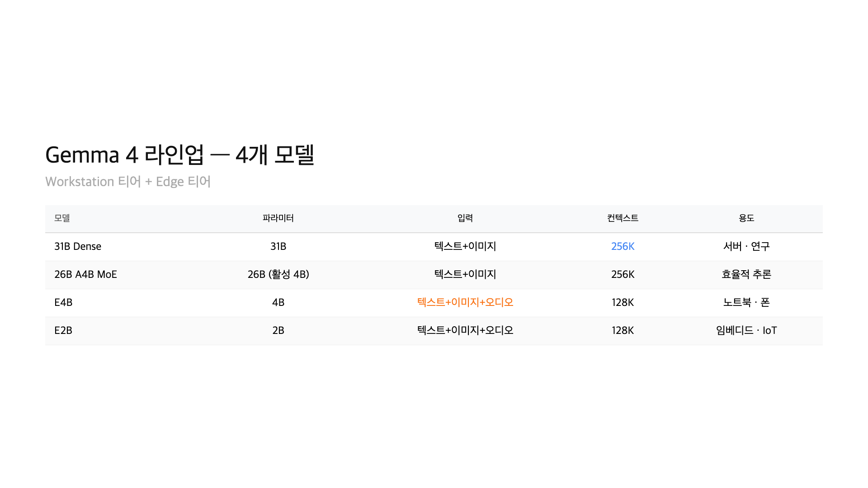
Task: Click the 입력 column header
Action: pos(465,218)
